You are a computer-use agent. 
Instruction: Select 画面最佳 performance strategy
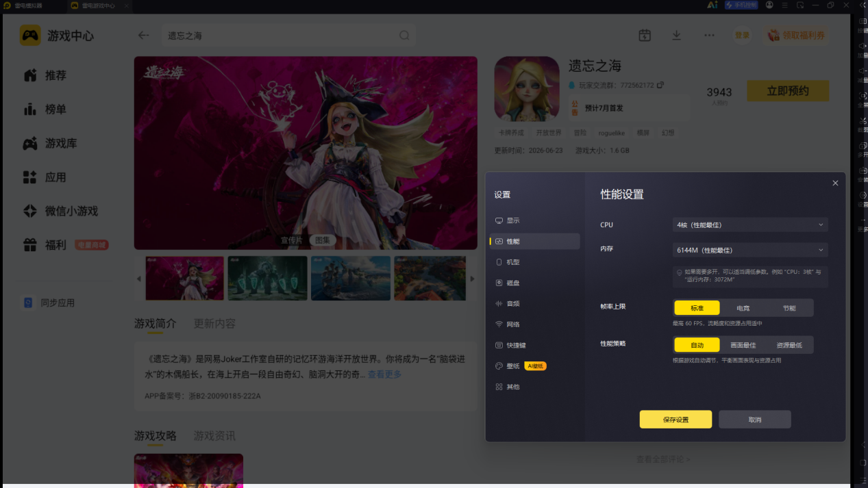tap(743, 345)
